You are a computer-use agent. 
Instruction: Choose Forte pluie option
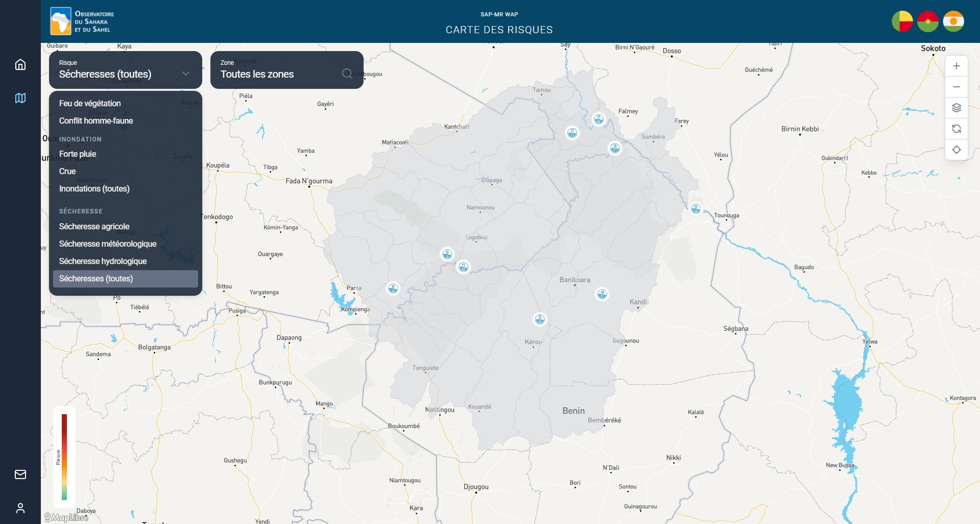click(126, 154)
